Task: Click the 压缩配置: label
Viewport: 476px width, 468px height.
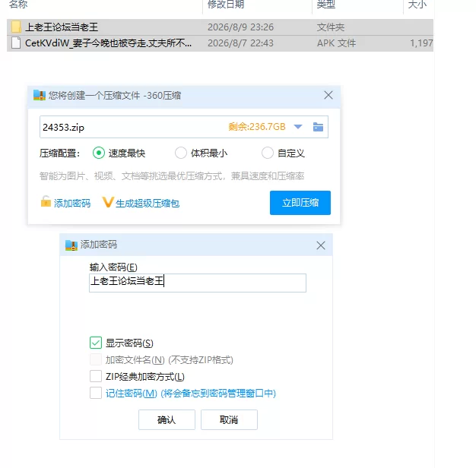Action: pyautogui.click(x=59, y=153)
